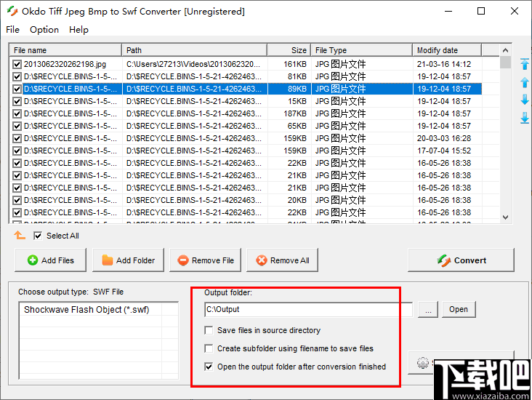
Task: Click the file list scrollbar down arrow
Action: pos(505,217)
